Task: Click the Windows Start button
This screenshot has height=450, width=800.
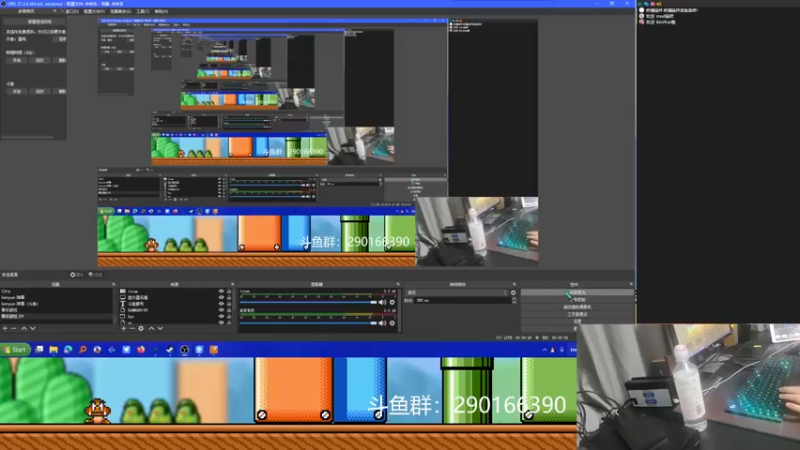Action: [x=15, y=349]
